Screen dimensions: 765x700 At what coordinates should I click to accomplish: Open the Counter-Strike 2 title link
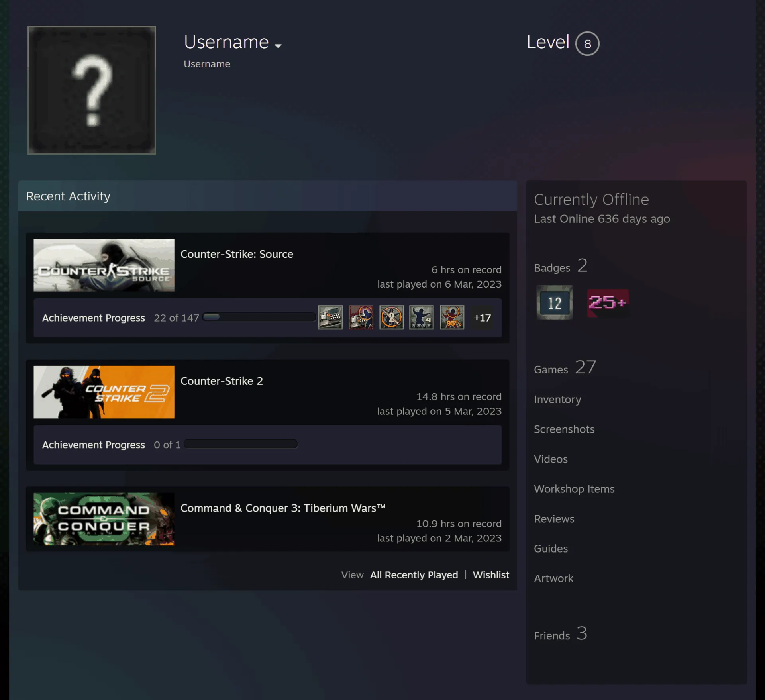(222, 381)
